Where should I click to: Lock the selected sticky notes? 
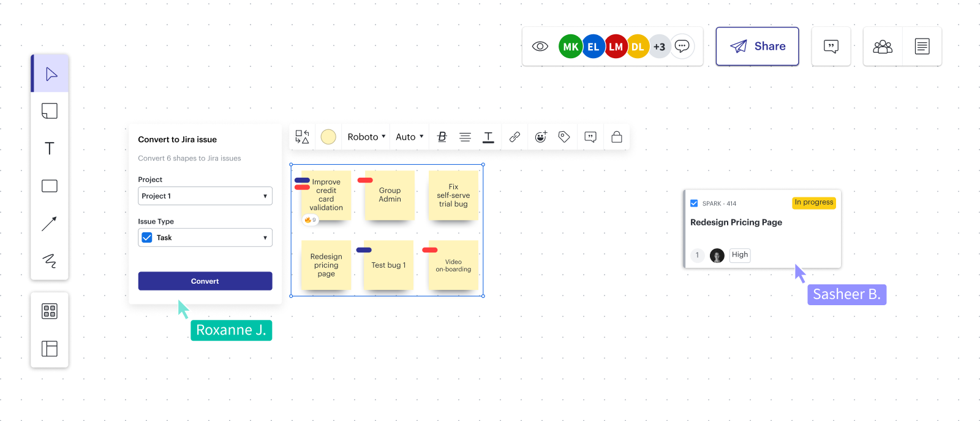(617, 137)
